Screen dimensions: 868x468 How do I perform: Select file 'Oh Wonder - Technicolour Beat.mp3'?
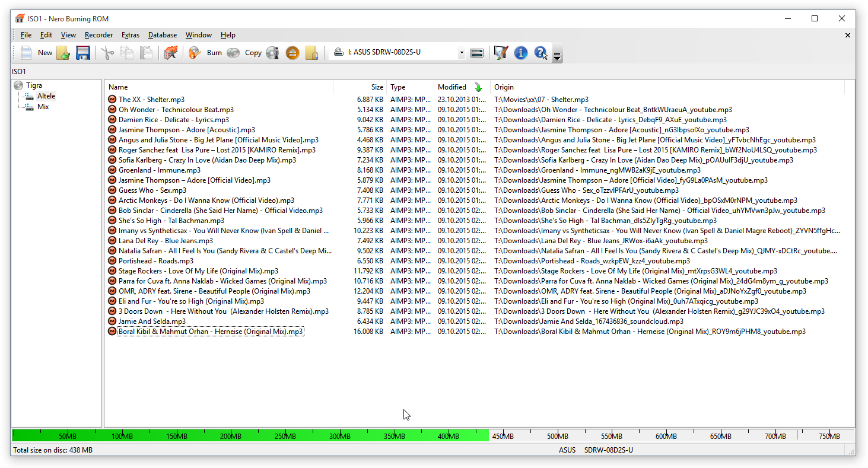176,110
